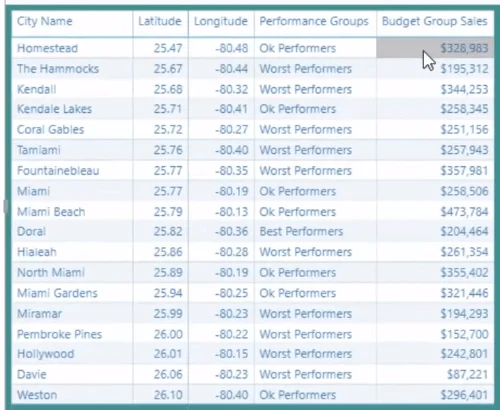500x410 pixels.
Task: Select the Pembroke Pines row name
Action: [59, 334]
